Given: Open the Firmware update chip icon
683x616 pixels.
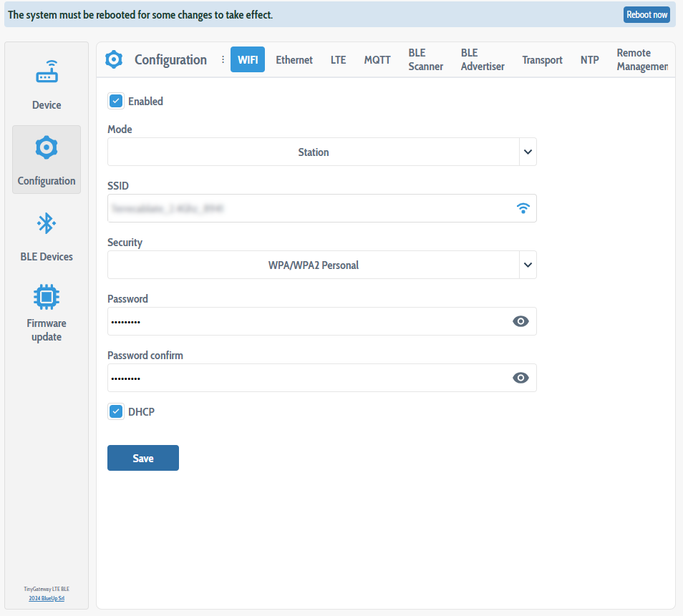Looking at the screenshot, I should coord(46,296).
